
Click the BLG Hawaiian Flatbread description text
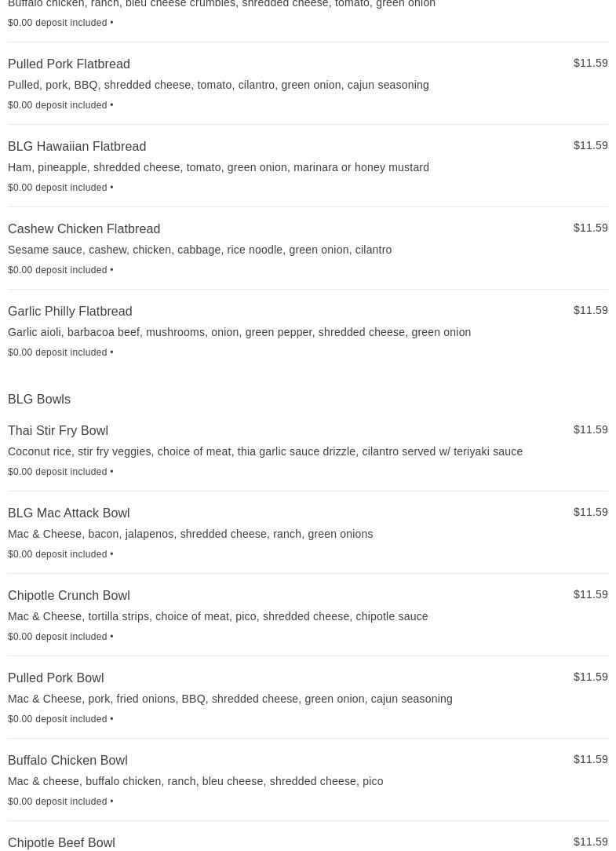point(218,167)
